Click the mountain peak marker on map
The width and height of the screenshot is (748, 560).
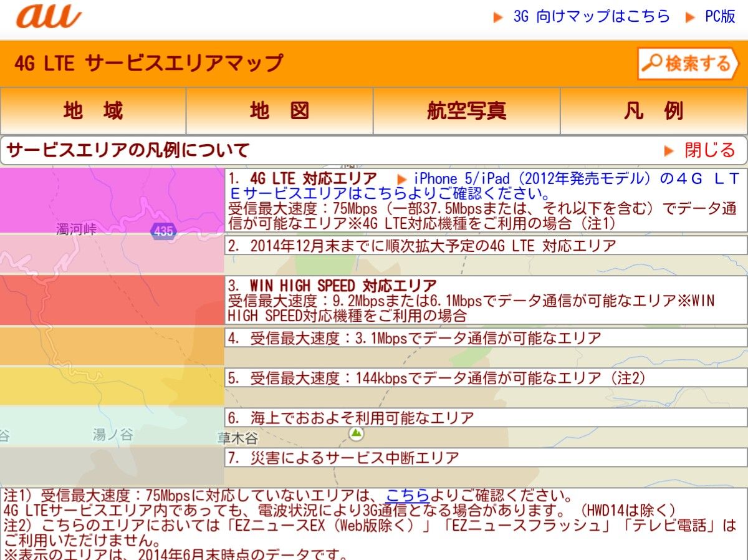(356, 432)
